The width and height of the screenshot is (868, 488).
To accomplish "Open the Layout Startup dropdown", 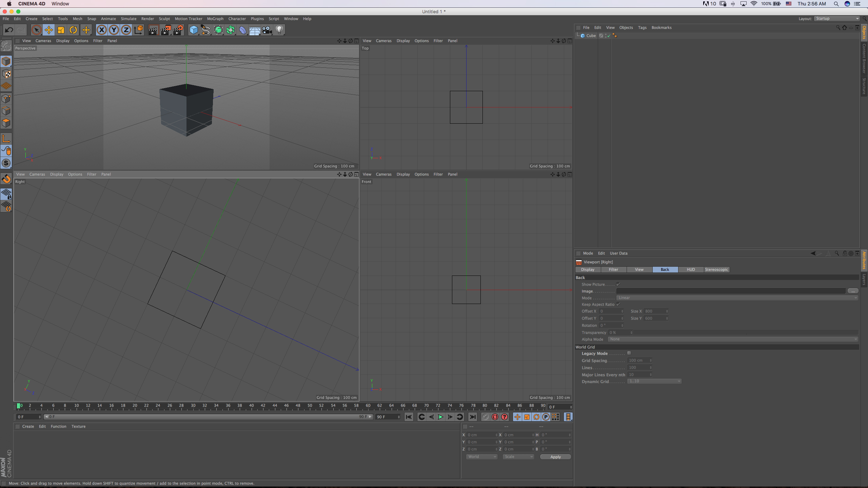I will click(x=837, y=19).
